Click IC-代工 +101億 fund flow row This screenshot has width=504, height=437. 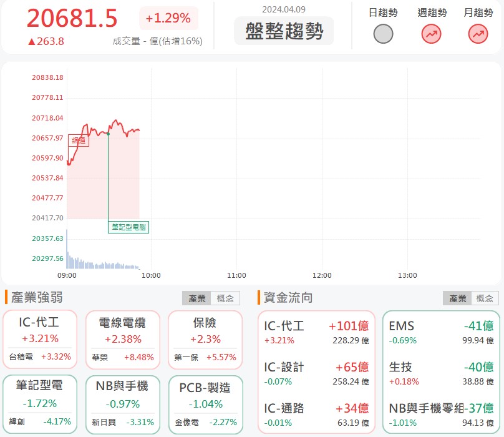(x=316, y=332)
